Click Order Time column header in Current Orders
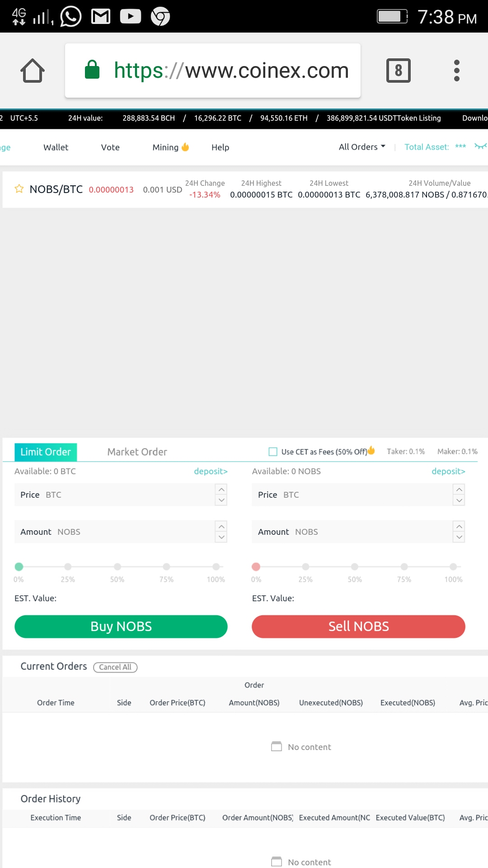 coord(56,703)
